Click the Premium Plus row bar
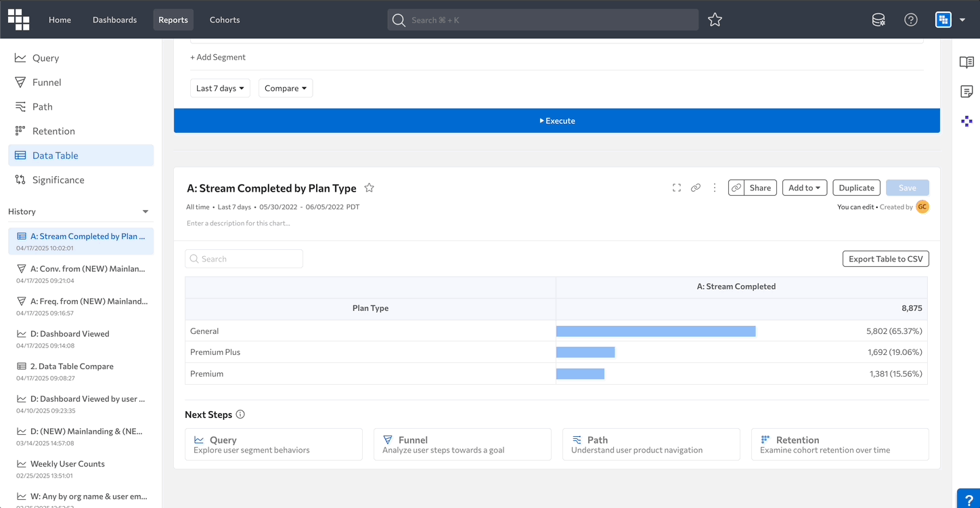Screen dimensions: 980x508 click(x=585, y=352)
